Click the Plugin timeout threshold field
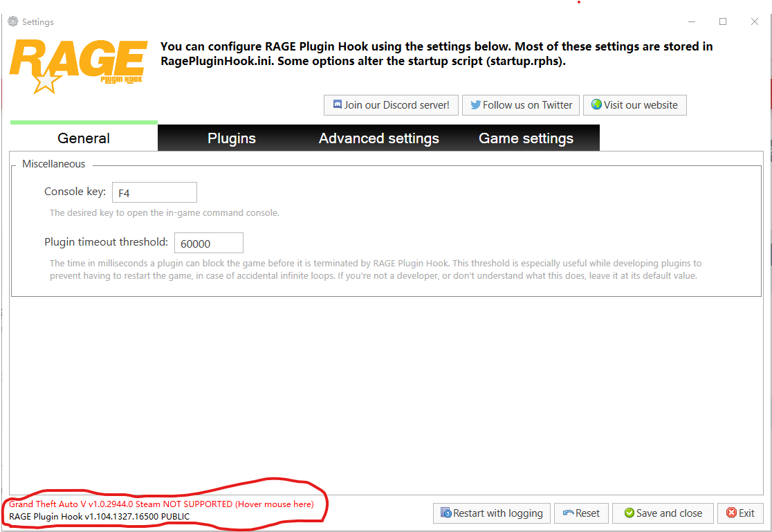This screenshot has width=772, height=532. click(x=209, y=243)
